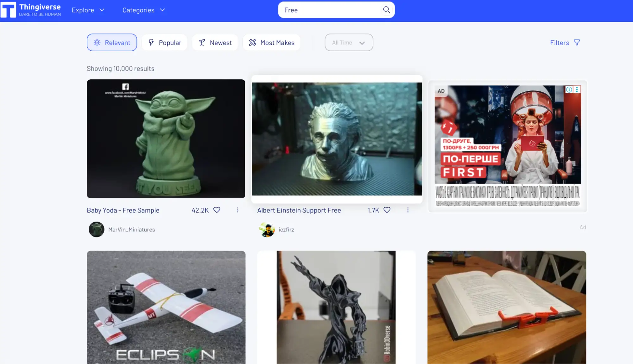Like the Albert Einstein Support Free model
Screen dimensions: 633x364
click(x=387, y=210)
